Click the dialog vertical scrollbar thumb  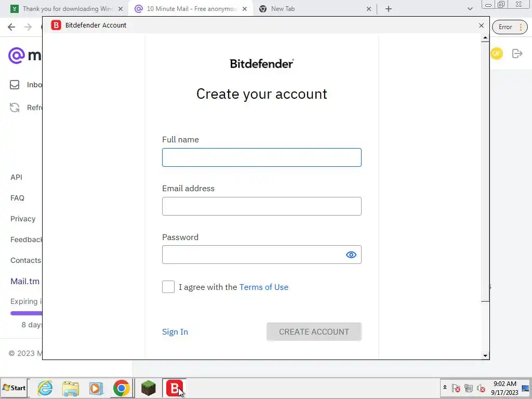pos(485,171)
